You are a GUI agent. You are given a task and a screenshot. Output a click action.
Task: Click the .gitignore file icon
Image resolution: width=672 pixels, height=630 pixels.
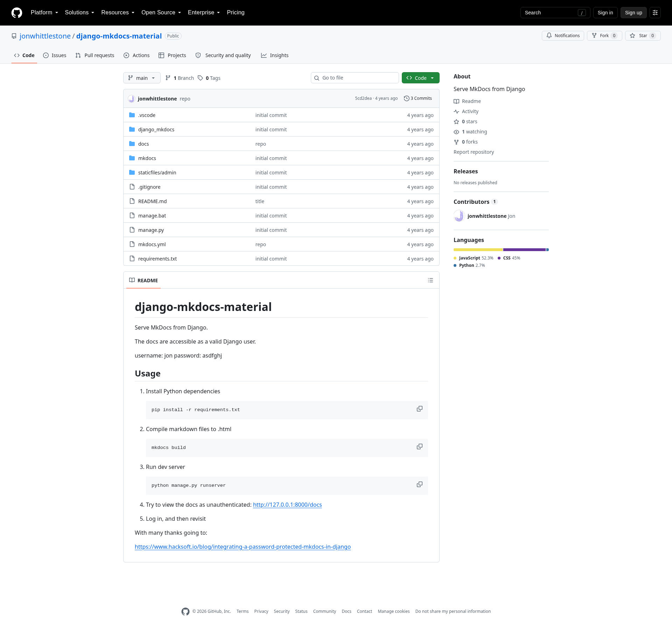pos(132,187)
